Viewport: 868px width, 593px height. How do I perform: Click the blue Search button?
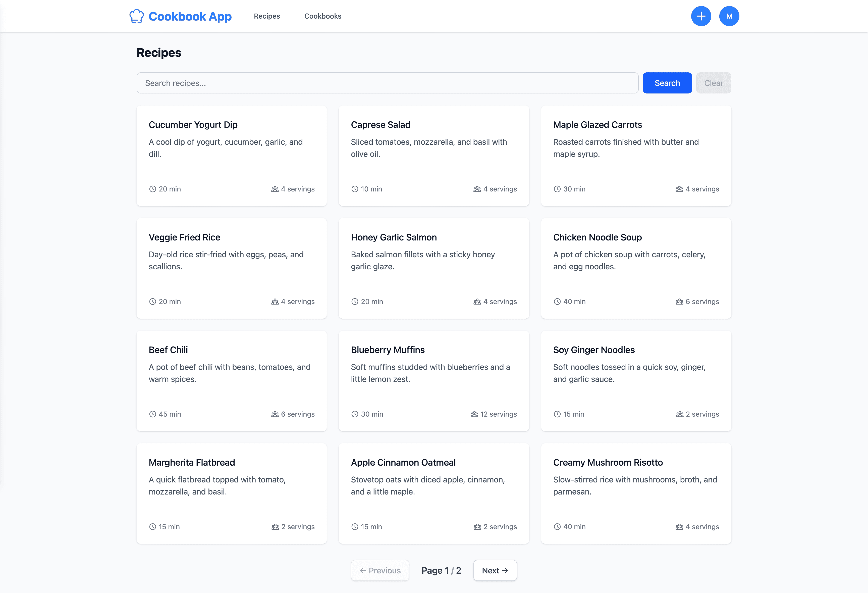point(667,83)
